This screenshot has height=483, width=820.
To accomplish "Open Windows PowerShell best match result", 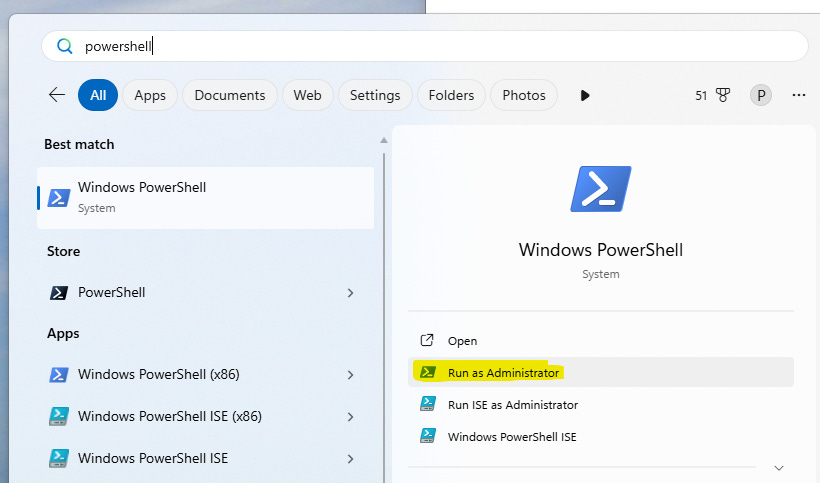I will (x=205, y=198).
